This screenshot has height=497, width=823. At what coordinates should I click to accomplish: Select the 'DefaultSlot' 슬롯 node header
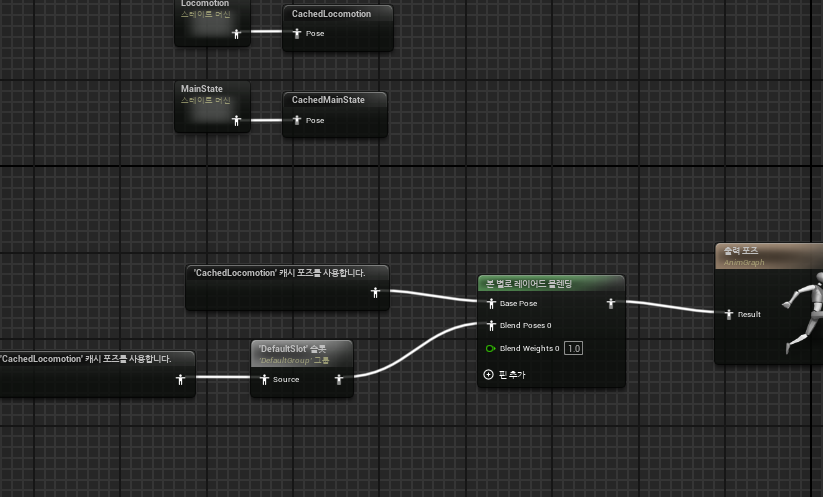tap(302, 354)
